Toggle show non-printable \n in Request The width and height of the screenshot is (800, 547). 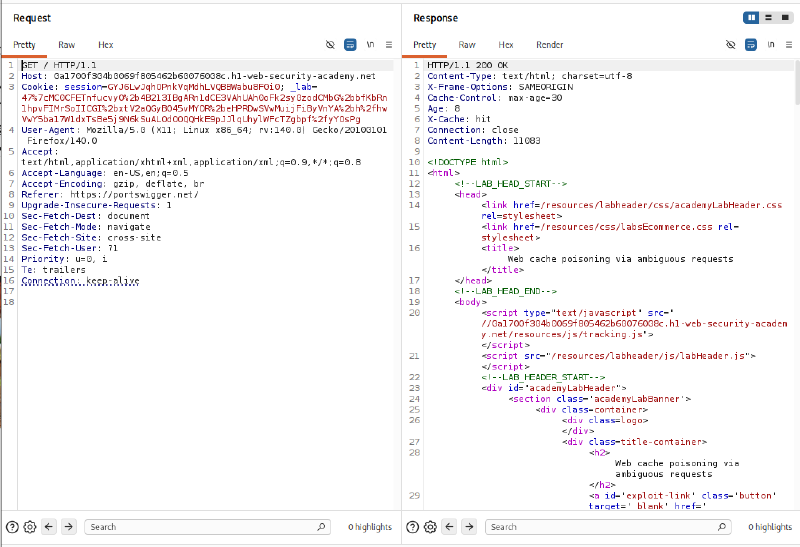coord(370,45)
